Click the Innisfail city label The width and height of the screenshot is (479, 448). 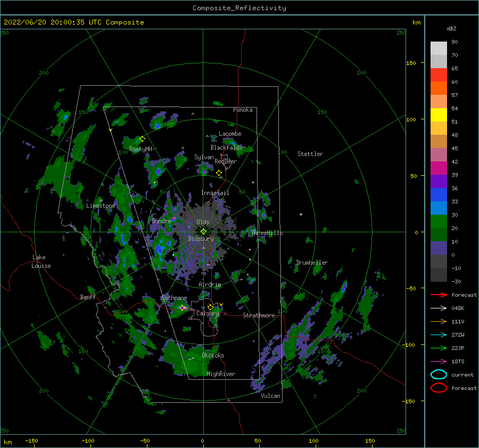point(215,193)
